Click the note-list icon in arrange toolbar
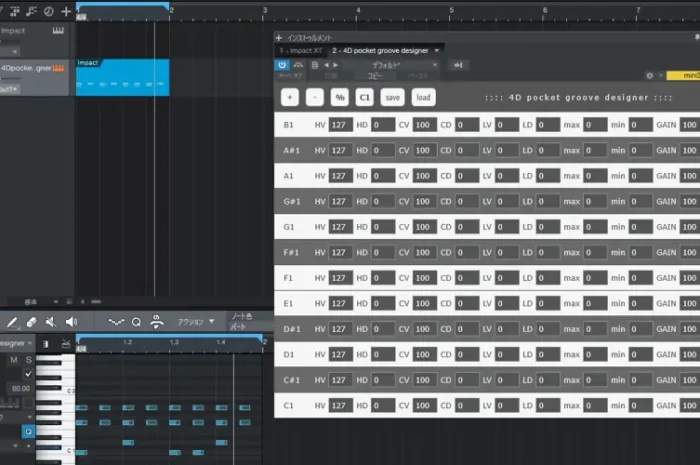This screenshot has width=700, height=465. (x=31, y=12)
